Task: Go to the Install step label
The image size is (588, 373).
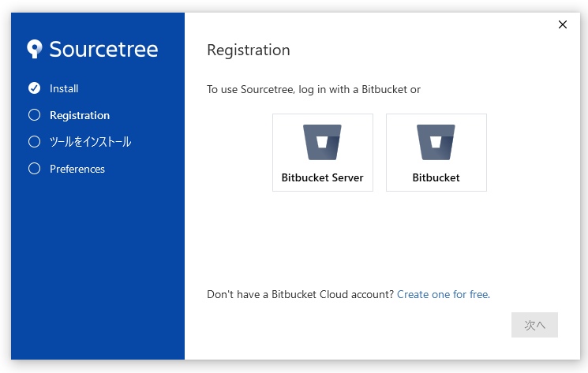Action: coord(64,88)
